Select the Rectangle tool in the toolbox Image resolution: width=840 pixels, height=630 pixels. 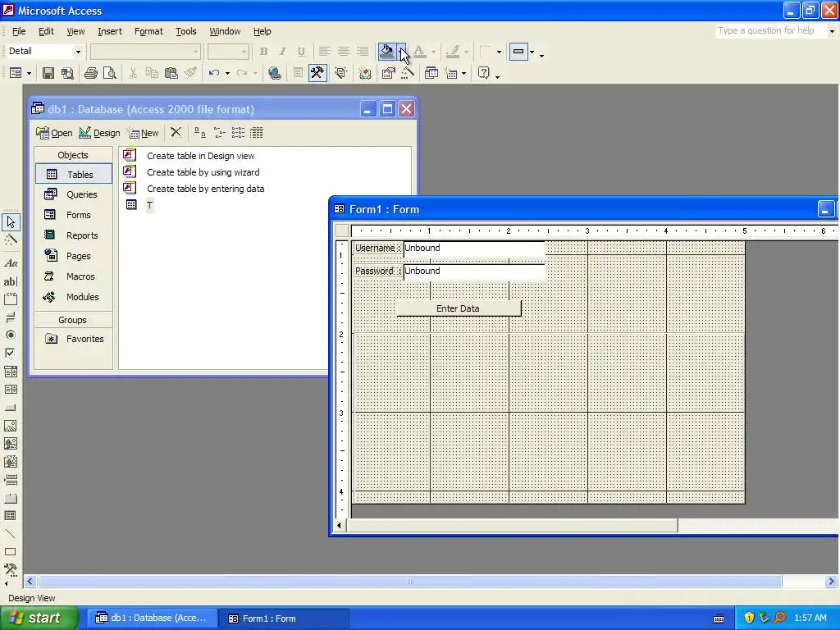10,552
